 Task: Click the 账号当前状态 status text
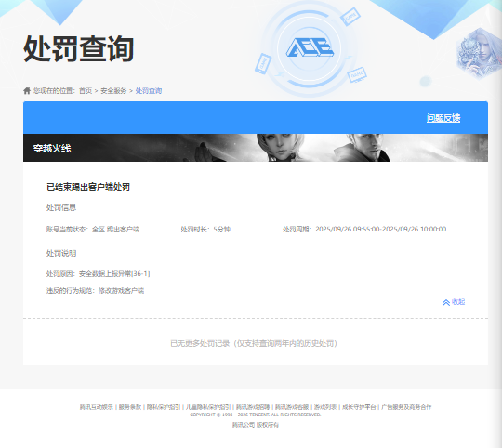(x=93, y=230)
